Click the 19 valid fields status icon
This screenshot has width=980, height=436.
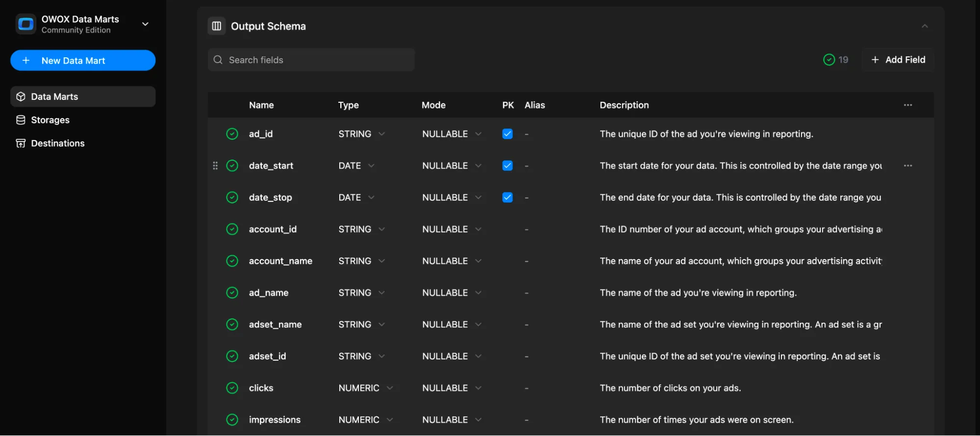[829, 60]
